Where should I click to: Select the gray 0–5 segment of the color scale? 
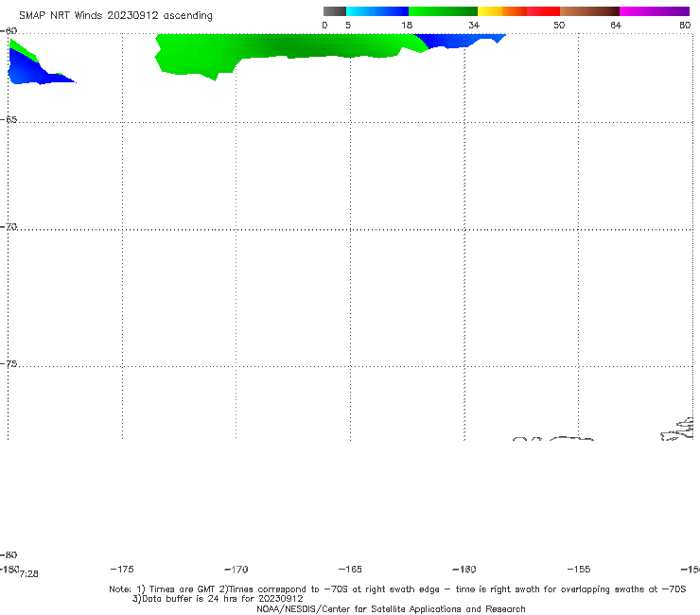pos(335,11)
